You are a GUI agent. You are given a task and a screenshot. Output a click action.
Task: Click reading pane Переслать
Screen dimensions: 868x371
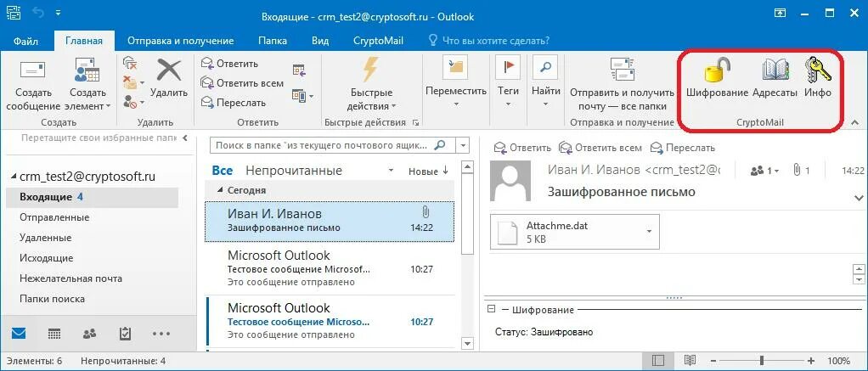pos(683,148)
